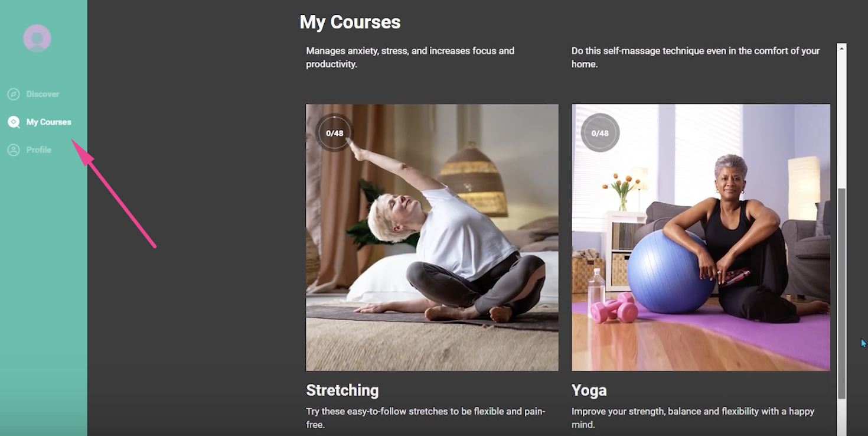Screen dimensions: 868x436
Task: Open the Yoga course title
Action: click(589, 391)
